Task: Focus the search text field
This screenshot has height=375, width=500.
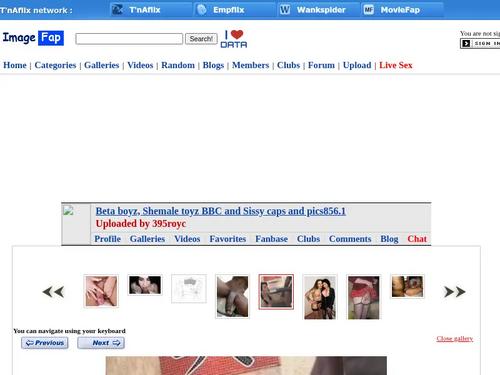Action: coord(129,39)
